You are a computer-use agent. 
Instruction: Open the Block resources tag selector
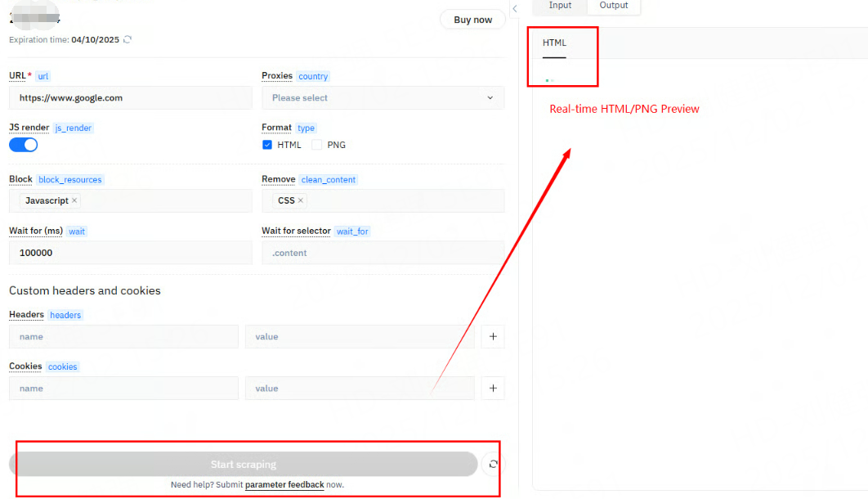(163, 201)
